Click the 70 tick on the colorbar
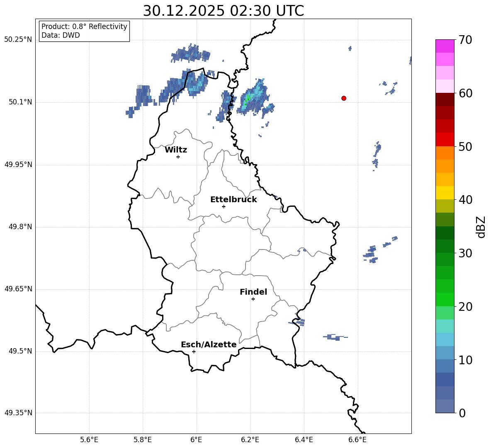The height and width of the screenshot is (448, 491). (466, 40)
